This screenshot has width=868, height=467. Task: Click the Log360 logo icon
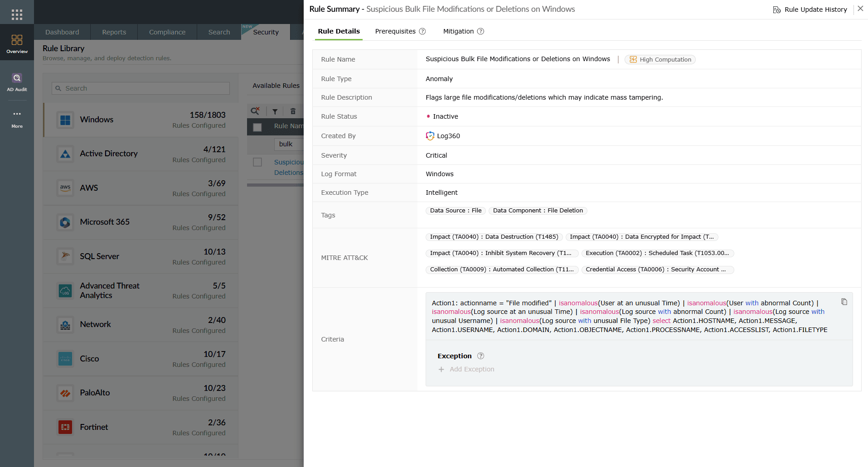click(x=430, y=135)
